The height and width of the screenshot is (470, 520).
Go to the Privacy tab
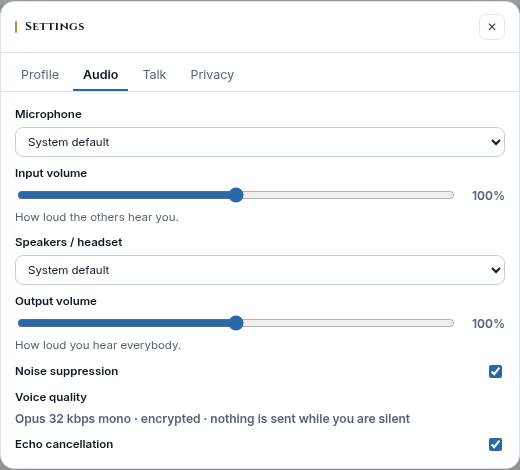212,75
